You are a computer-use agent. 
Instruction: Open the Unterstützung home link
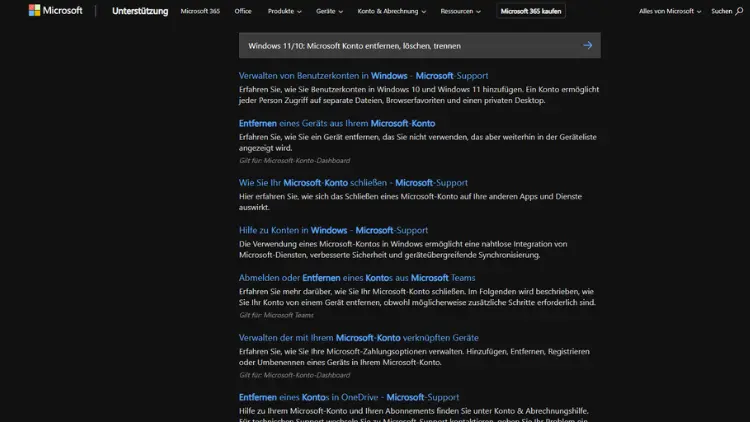[140, 11]
